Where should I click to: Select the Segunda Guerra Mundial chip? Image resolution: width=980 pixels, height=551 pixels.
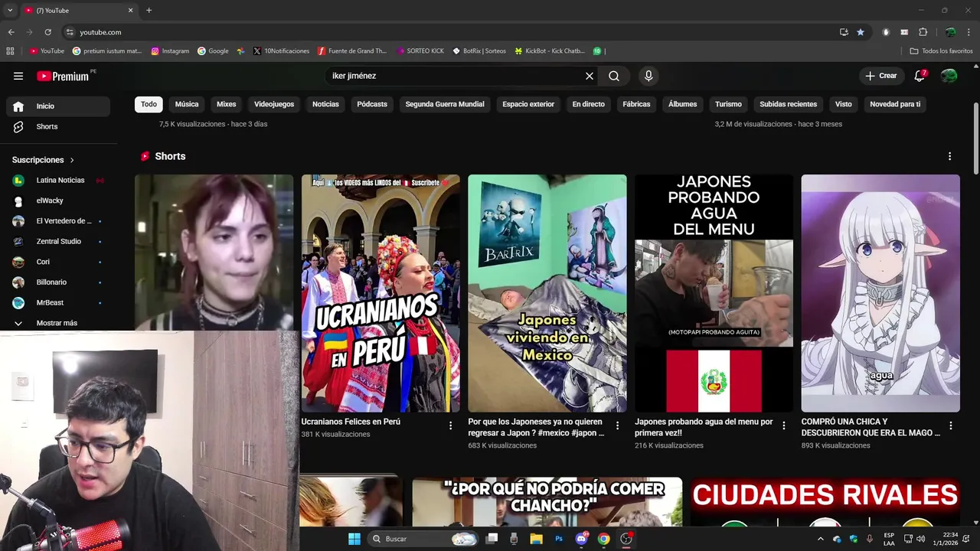pyautogui.click(x=445, y=104)
